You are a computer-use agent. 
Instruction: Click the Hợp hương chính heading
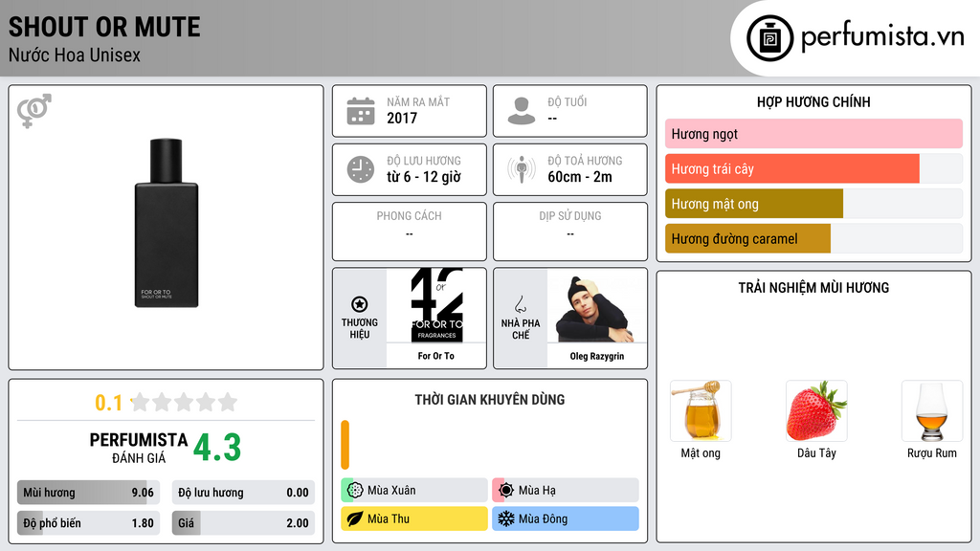(813, 101)
